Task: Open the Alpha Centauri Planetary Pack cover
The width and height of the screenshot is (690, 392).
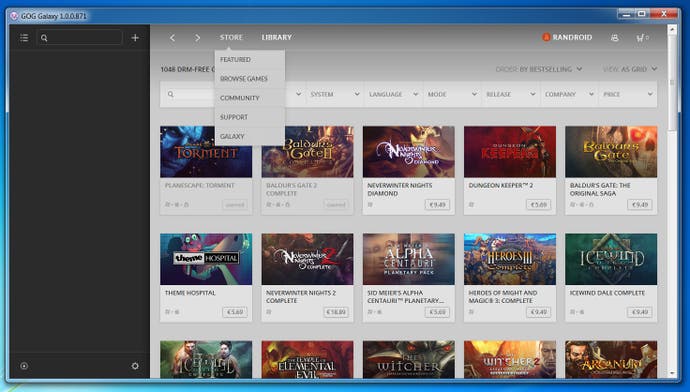Action: click(408, 259)
